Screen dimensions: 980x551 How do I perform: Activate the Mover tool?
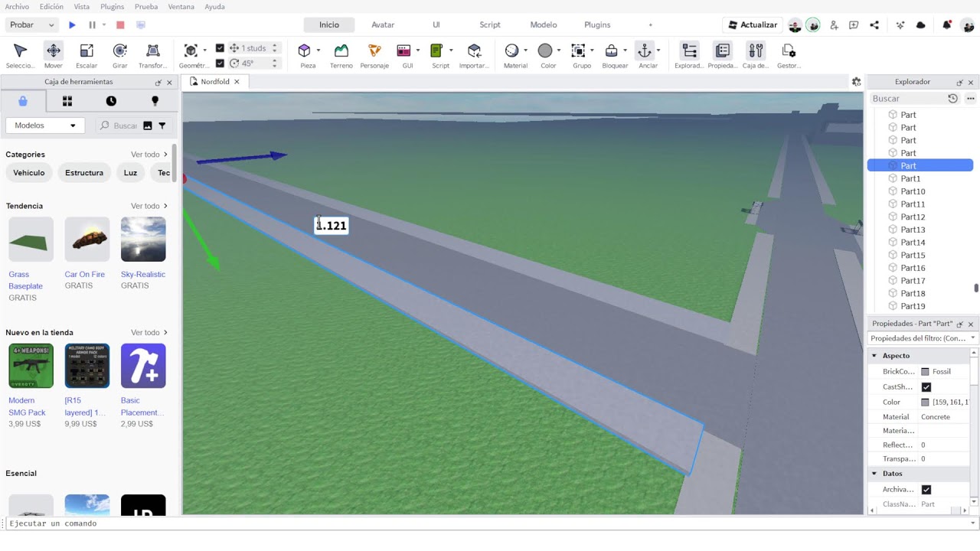[54, 56]
